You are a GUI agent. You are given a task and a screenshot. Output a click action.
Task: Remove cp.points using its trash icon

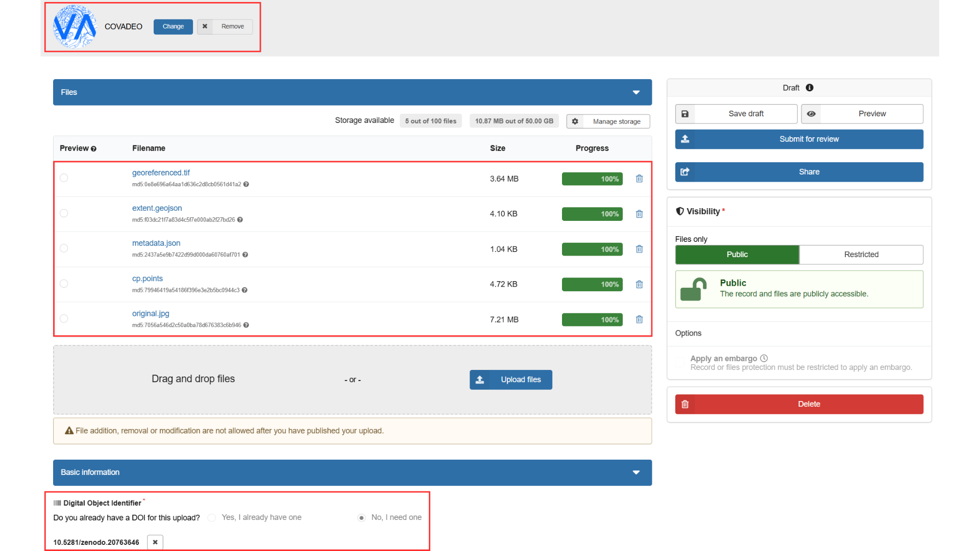639,284
